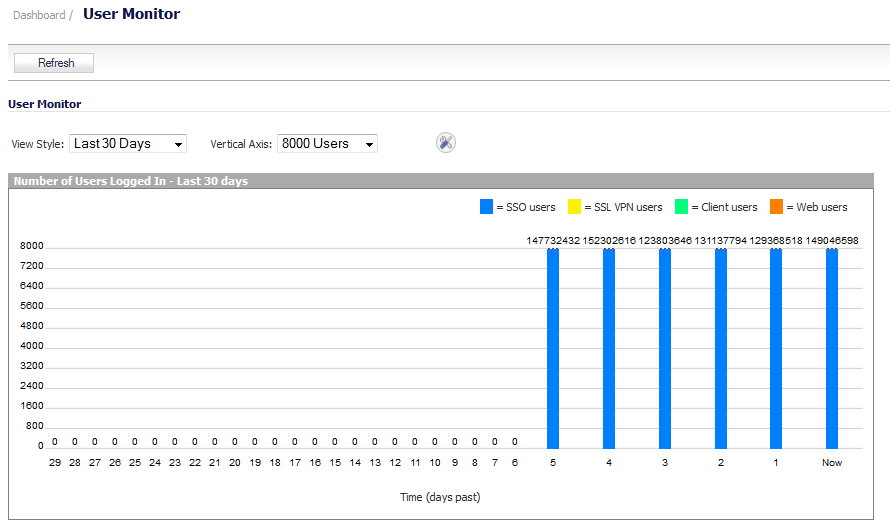Click the '15' day axis label

[335, 463]
